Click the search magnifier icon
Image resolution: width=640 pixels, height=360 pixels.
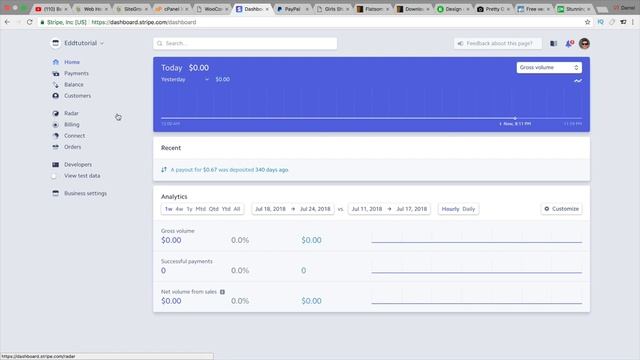(x=160, y=43)
